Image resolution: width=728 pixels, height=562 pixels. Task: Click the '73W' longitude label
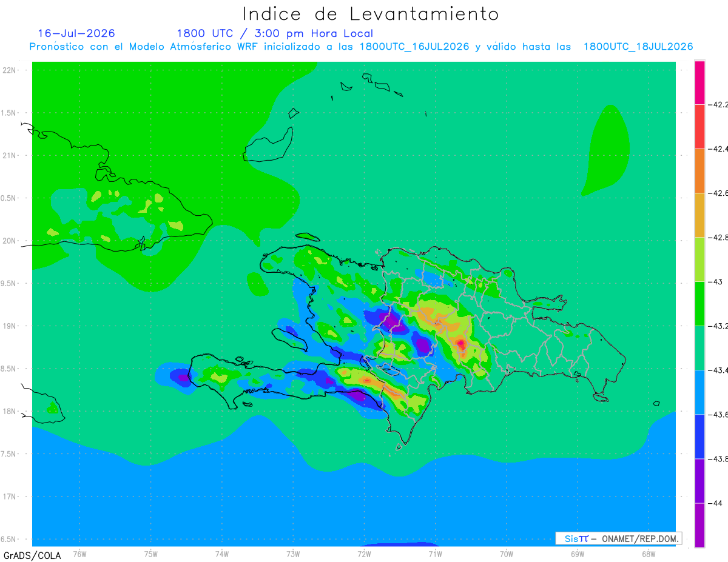pyautogui.click(x=293, y=554)
